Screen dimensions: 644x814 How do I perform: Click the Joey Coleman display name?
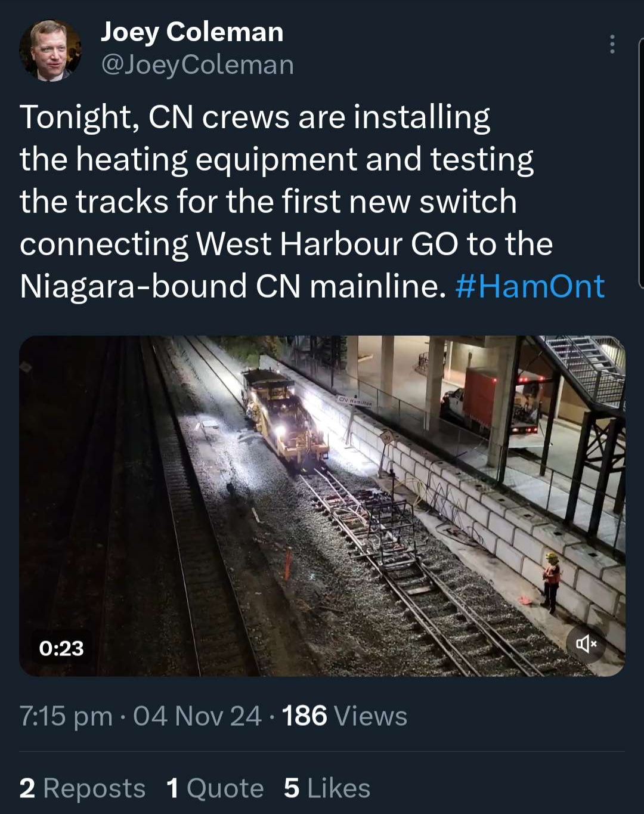click(192, 32)
